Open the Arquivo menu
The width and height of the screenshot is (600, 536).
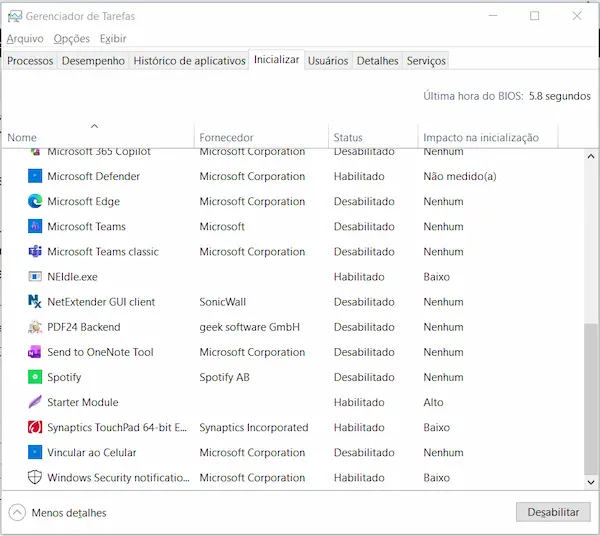(25, 39)
